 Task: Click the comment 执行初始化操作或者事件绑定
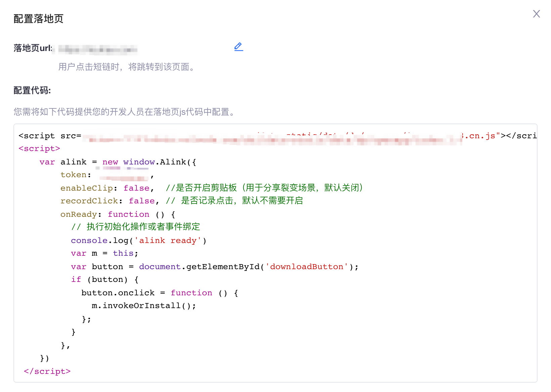pos(135,227)
